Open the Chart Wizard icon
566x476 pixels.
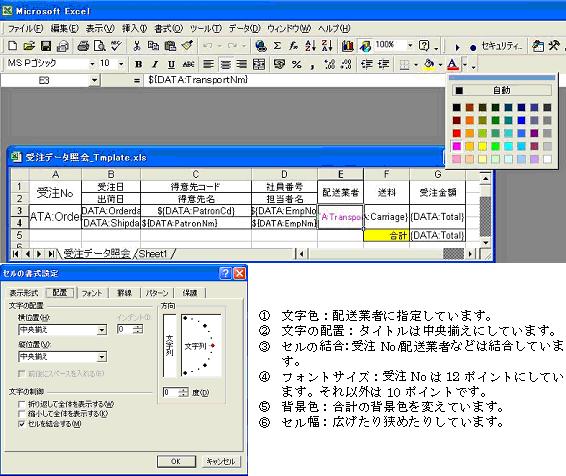click(x=348, y=46)
